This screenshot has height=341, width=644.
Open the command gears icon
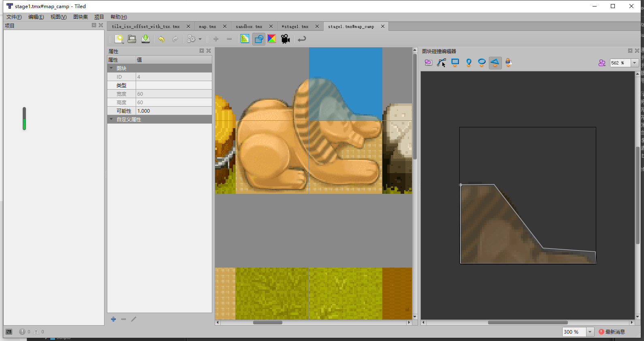click(x=191, y=39)
